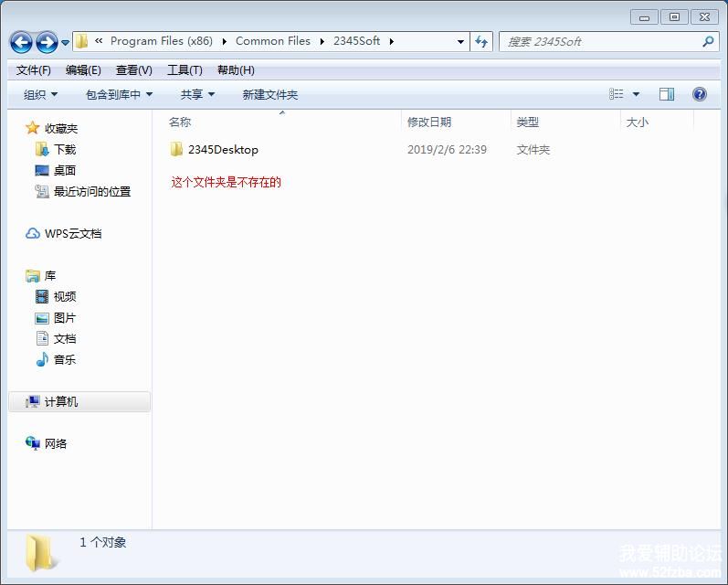Viewport: 728px width, 585px height.
Task: Select 2345Soft breadcrumb
Action: click(x=356, y=41)
